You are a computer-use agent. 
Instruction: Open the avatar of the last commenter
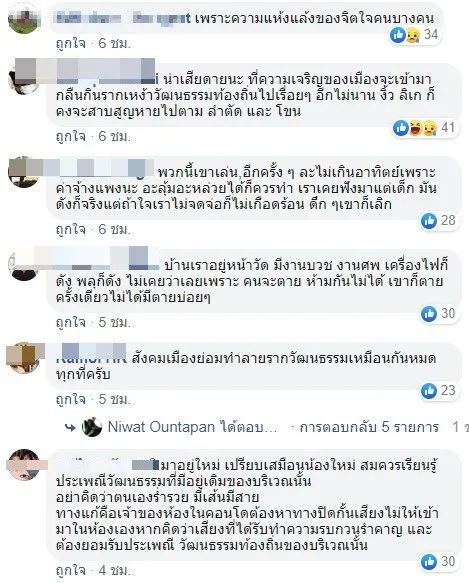[25, 465]
